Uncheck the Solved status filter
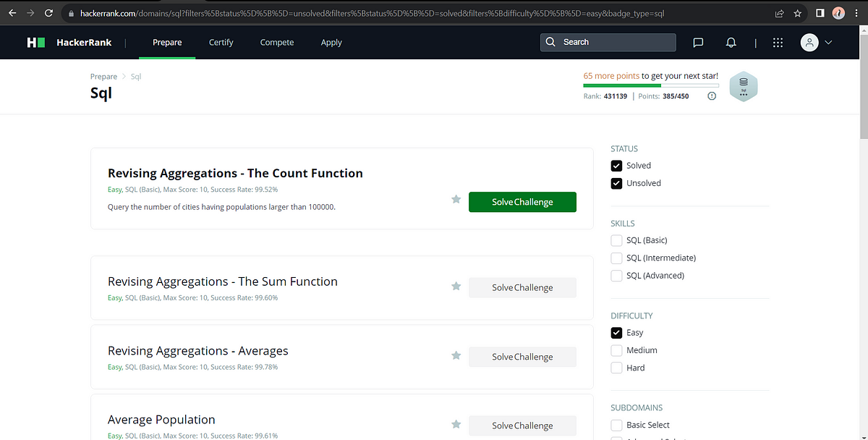Screen dimensions: 868x440 tap(616, 166)
